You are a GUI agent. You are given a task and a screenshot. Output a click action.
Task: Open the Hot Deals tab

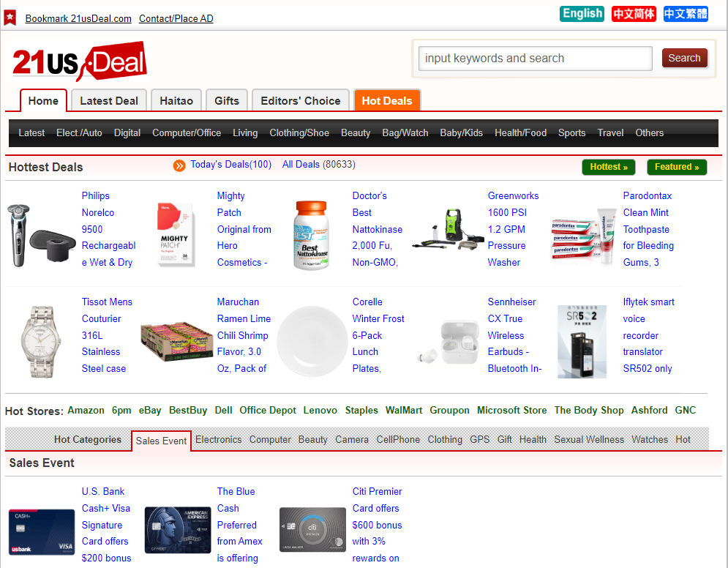pos(386,101)
